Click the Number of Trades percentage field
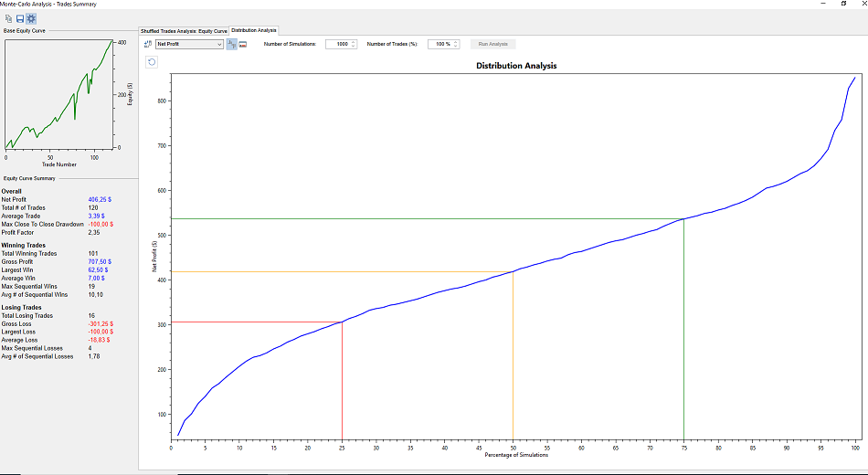This screenshot has width=868, height=475. 439,44
